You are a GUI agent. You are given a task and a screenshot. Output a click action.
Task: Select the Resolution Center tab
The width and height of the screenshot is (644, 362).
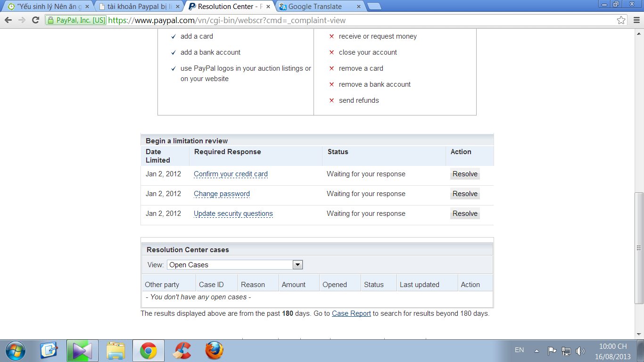229,7
